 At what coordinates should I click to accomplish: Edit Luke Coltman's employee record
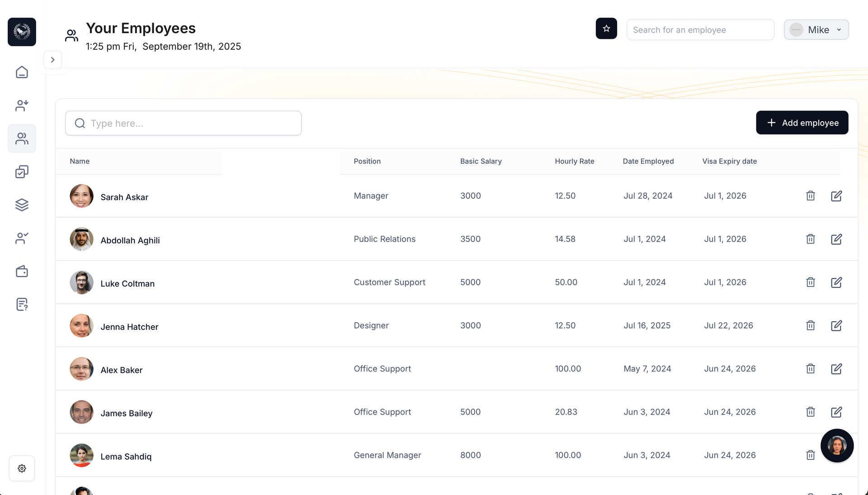[x=836, y=282]
